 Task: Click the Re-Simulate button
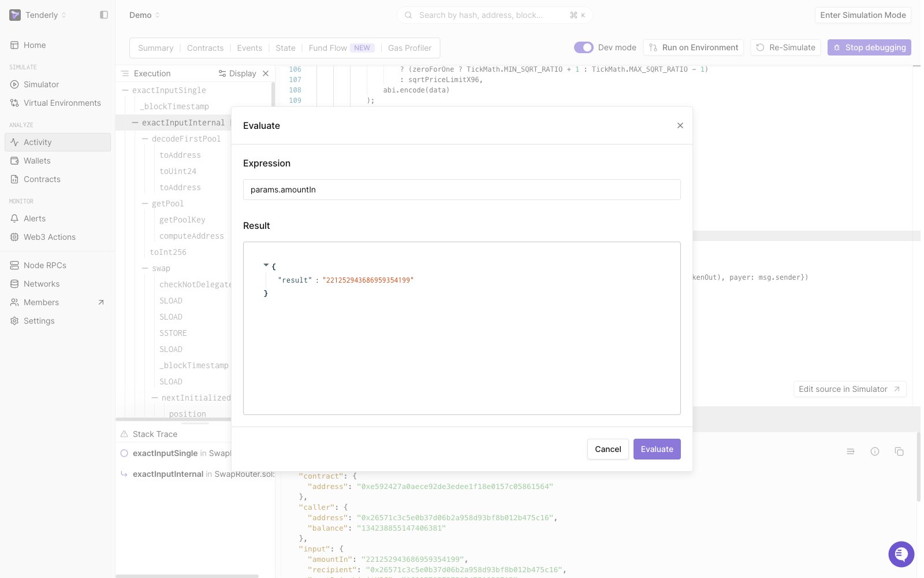tap(785, 47)
